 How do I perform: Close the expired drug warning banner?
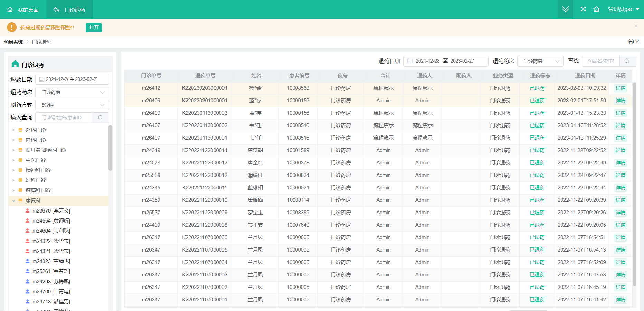click(x=636, y=26)
